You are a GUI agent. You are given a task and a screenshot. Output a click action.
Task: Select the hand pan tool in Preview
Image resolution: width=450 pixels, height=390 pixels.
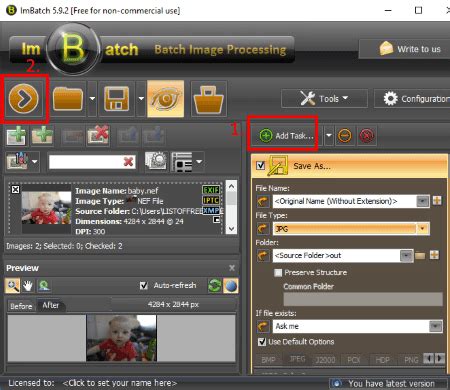(x=28, y=286)
